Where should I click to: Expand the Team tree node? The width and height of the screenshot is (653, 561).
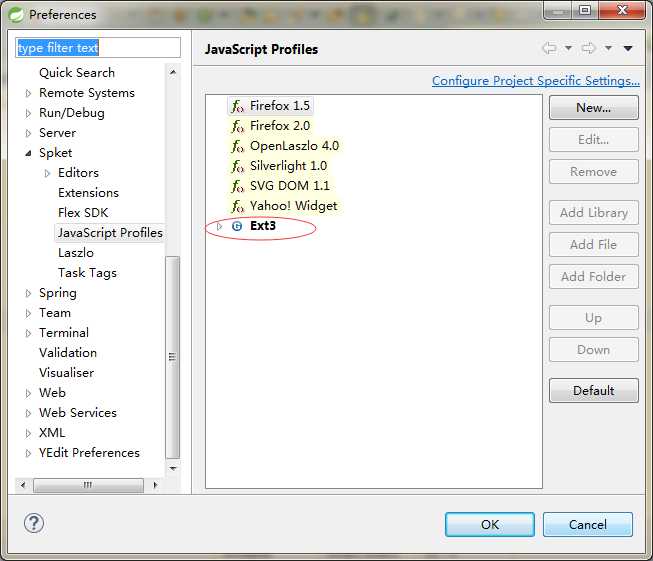coord(28,313)
